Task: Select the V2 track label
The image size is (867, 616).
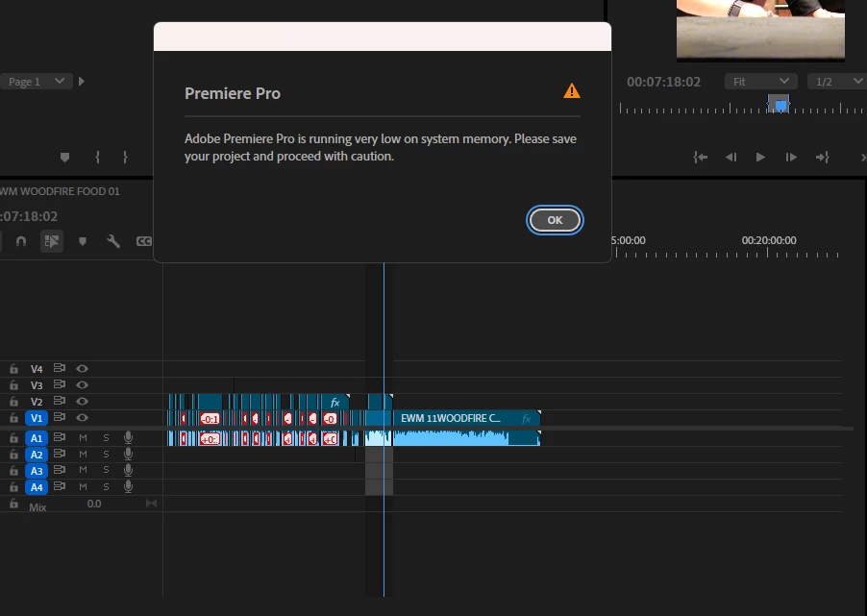Action: (37, 402)
